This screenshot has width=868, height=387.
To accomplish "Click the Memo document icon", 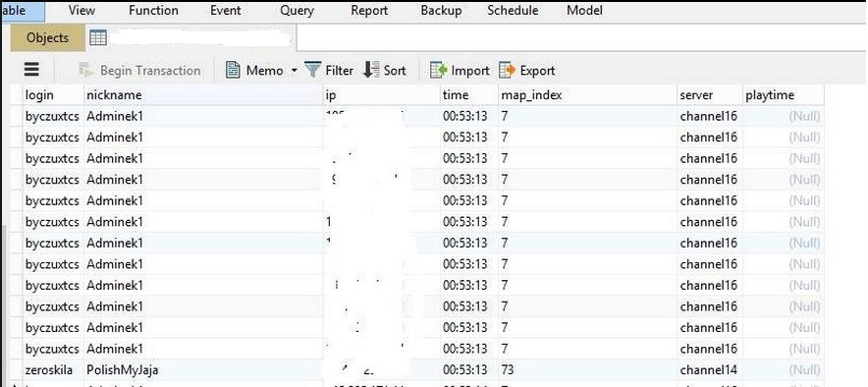I will pyautogui.click(x=233, y=70).
